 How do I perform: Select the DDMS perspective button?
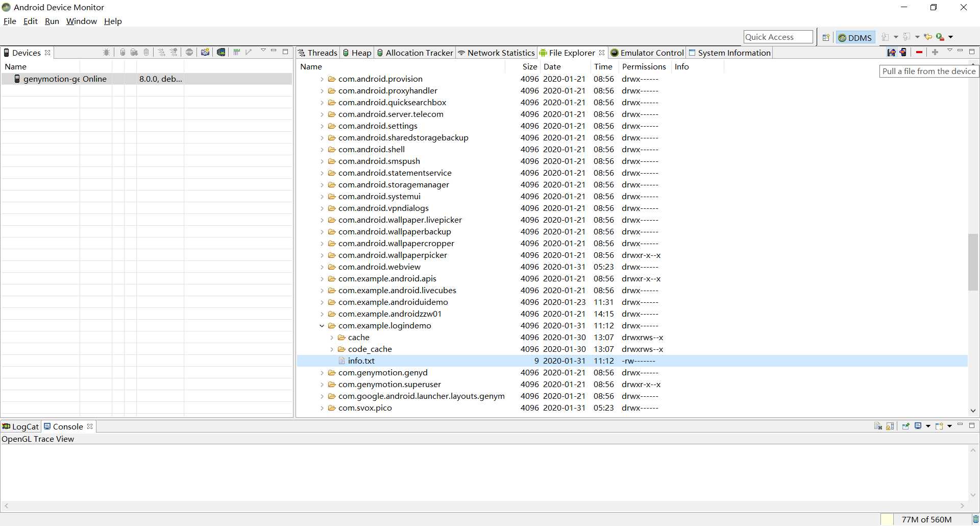[x=855, y=37]
